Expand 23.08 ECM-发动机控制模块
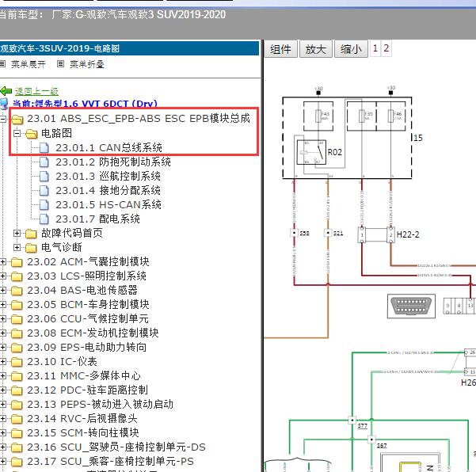 3,333
